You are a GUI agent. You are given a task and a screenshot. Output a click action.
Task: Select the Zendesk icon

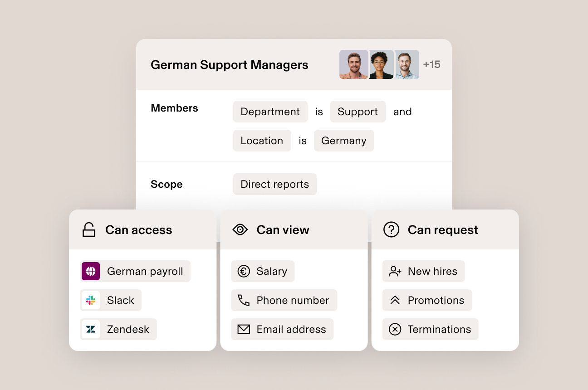(x=90, y=329)
